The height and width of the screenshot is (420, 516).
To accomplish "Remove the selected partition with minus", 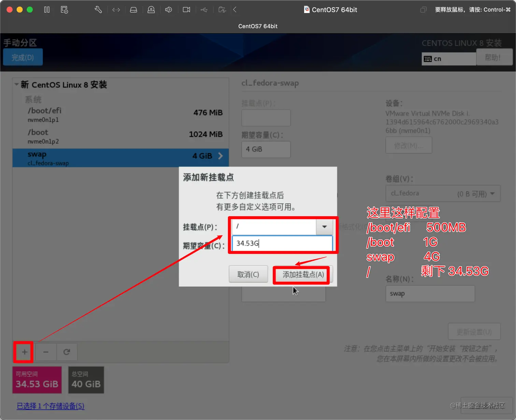I will point(46,352).
